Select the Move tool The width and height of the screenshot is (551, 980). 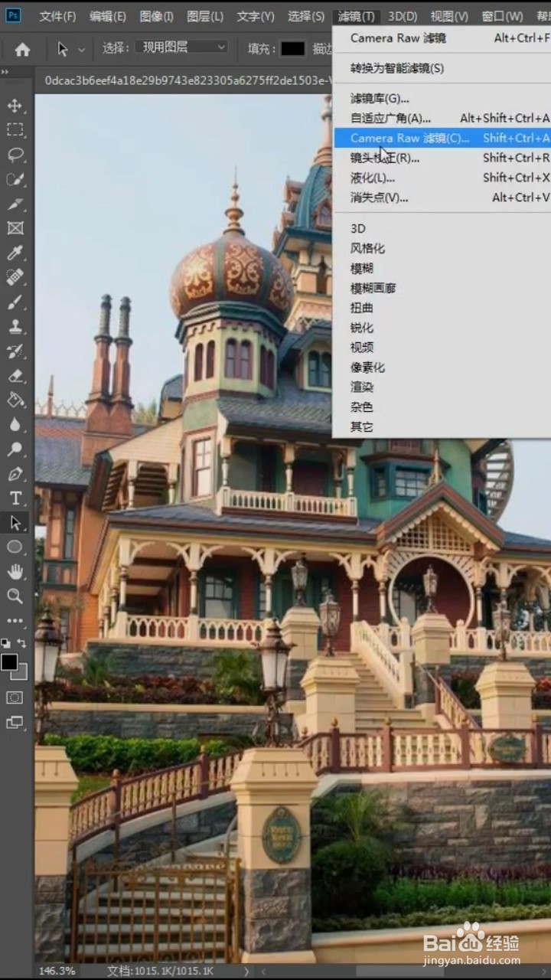pyautogui.click(x=15, y=106)
